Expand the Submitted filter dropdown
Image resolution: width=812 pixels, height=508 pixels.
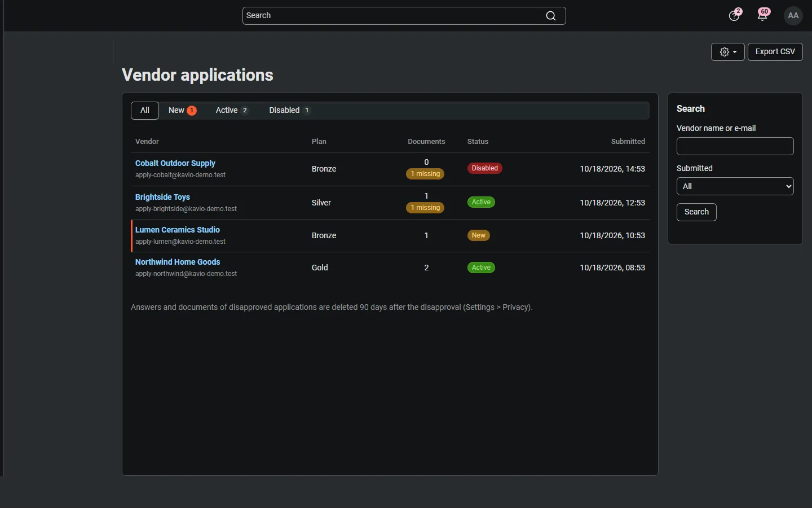(x=735, y=186)
